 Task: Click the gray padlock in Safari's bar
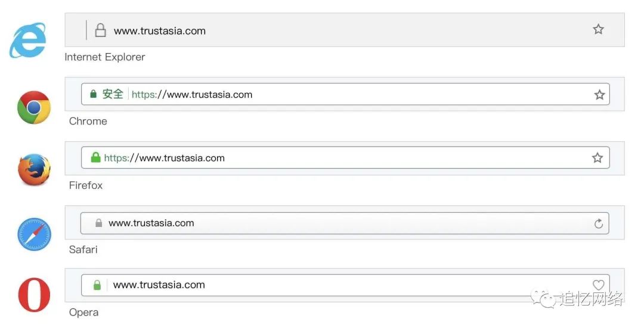click(99, 223)
